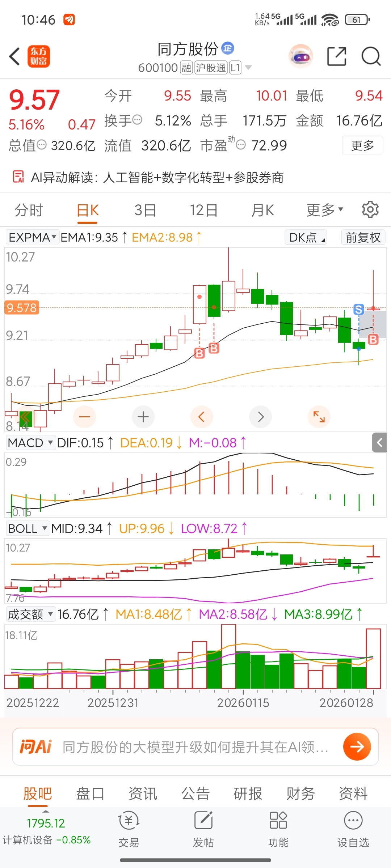Expand the 更多 period dropdown
The image size is (391, 868).
tap(324, 210)
